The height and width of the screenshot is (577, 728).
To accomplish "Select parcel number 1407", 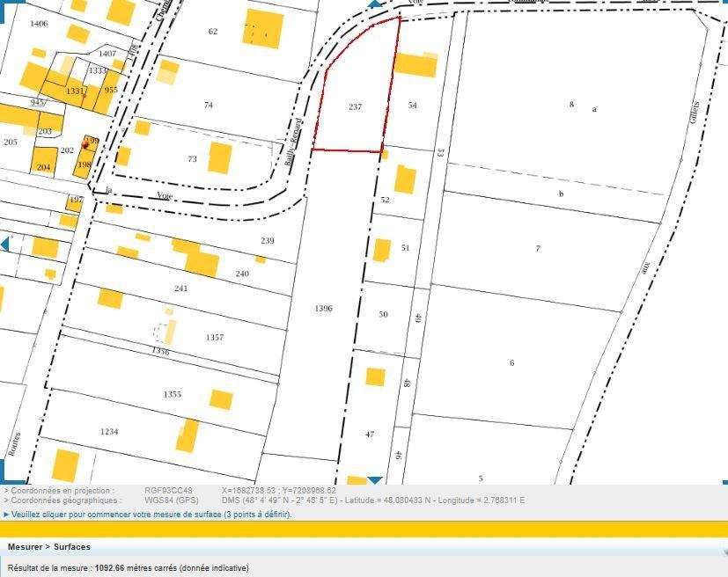I will point(107,54).
